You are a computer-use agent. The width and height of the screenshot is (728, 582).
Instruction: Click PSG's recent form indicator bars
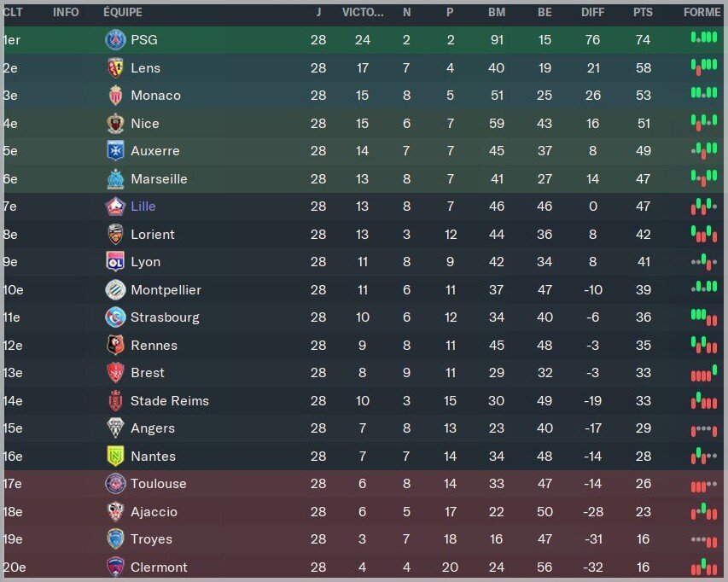[x=704, y=38]
